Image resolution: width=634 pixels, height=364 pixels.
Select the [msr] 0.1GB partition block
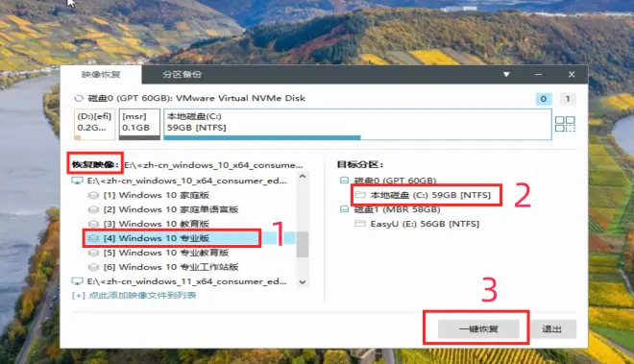coord(139,124)
